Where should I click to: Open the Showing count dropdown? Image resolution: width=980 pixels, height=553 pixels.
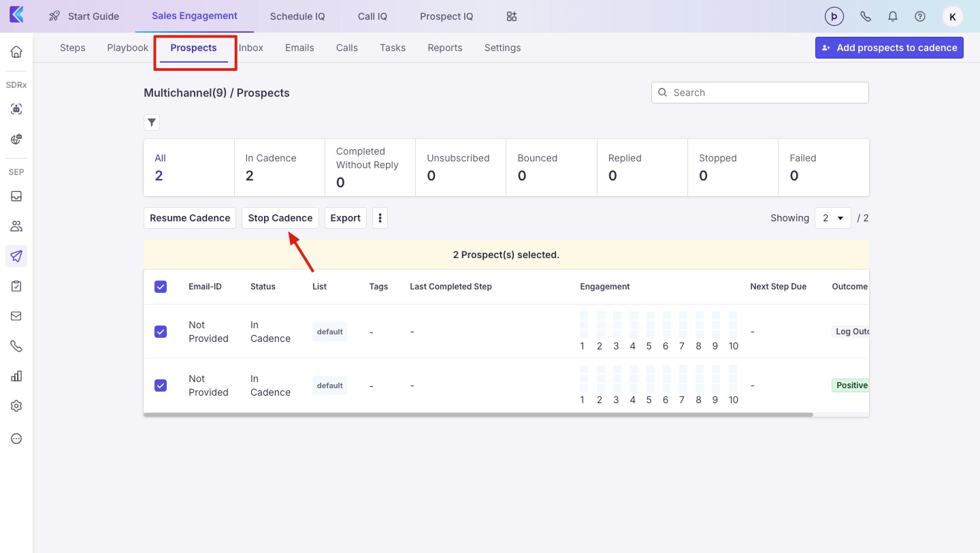[833, 218]
